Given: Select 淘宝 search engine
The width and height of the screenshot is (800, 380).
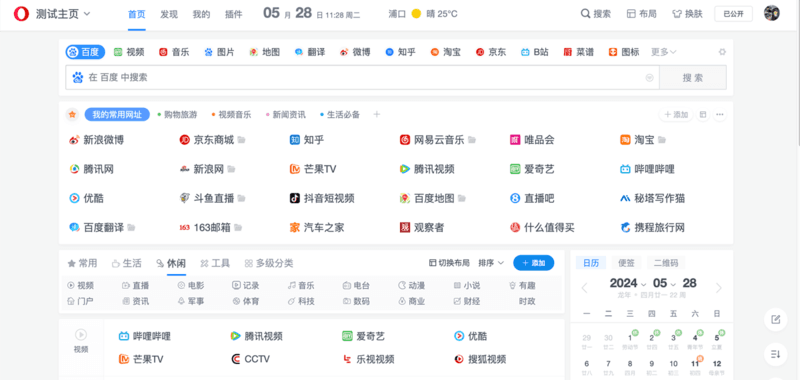Looking at the screenshot, I should click(445, 52).
